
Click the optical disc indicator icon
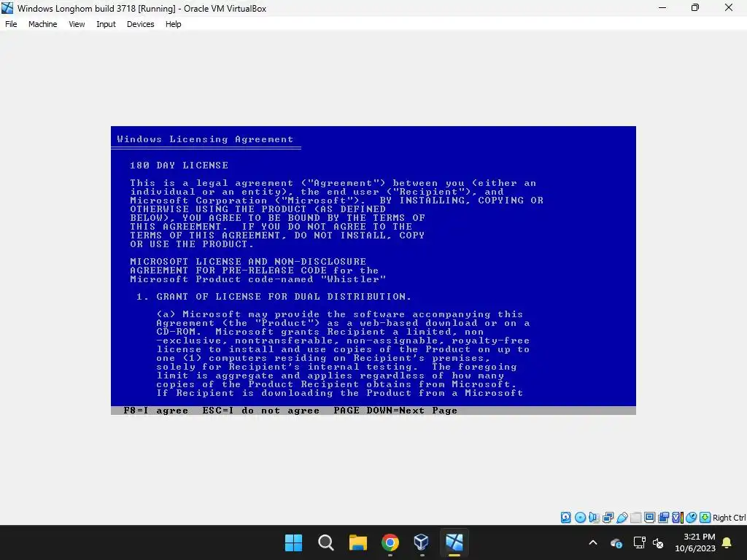point(580,518)
